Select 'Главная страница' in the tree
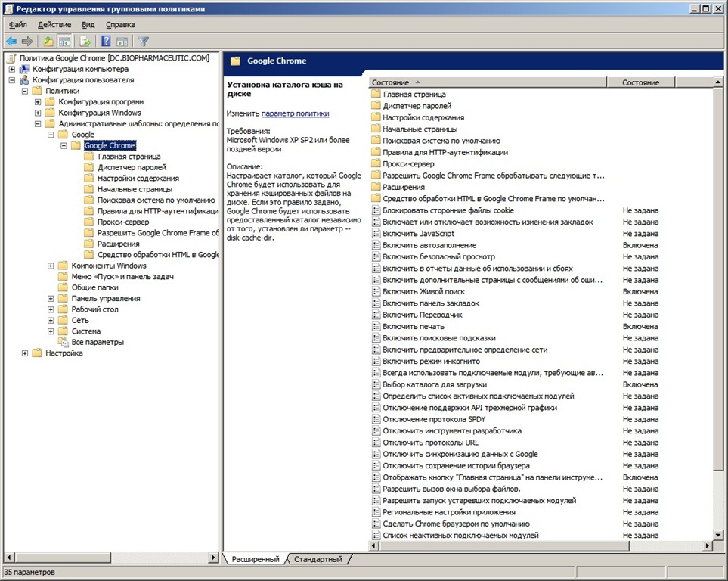The image size is (728, 581). point(129,157)
